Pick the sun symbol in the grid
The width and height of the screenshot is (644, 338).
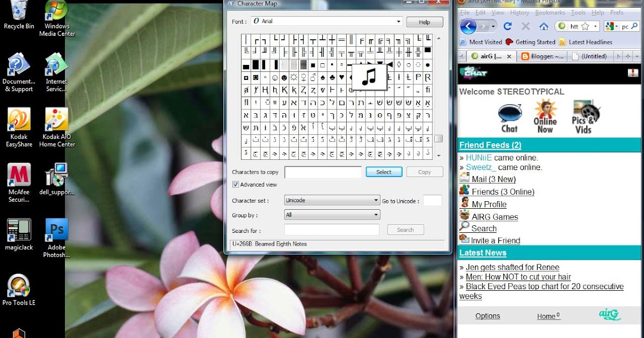coord(294,77)
